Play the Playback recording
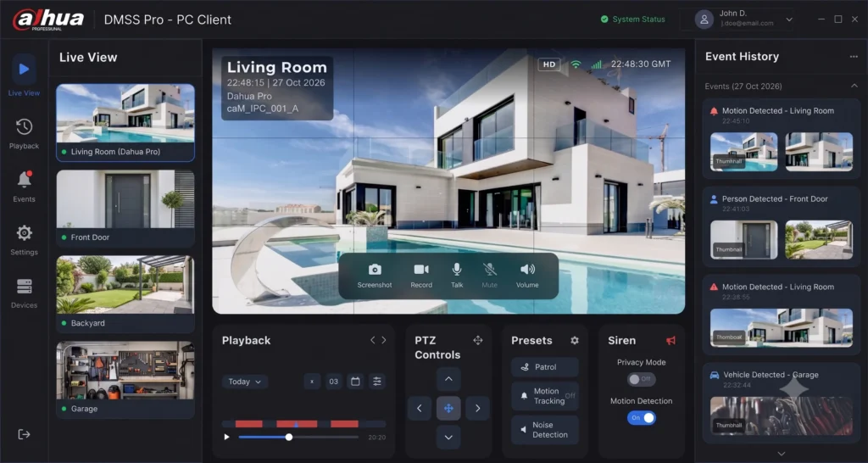The image size is (868, 463). click(x=226, y=437)
